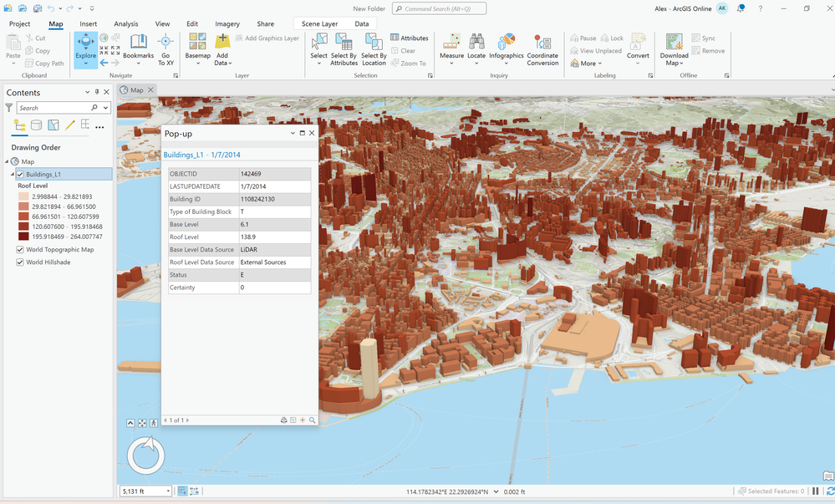
Task: Uncheck the World Topographic Map layer
Action: coord(20,250)
